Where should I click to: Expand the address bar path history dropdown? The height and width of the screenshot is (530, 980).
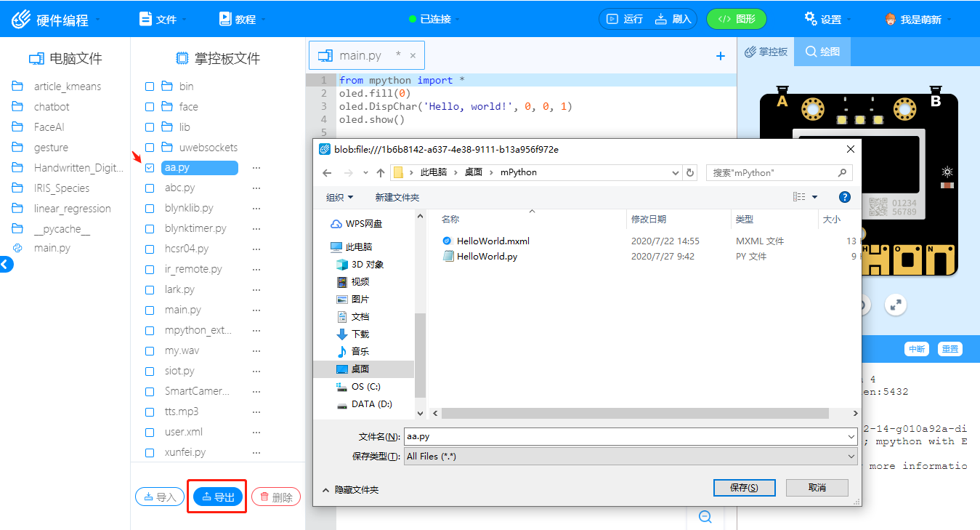(675, 173)
